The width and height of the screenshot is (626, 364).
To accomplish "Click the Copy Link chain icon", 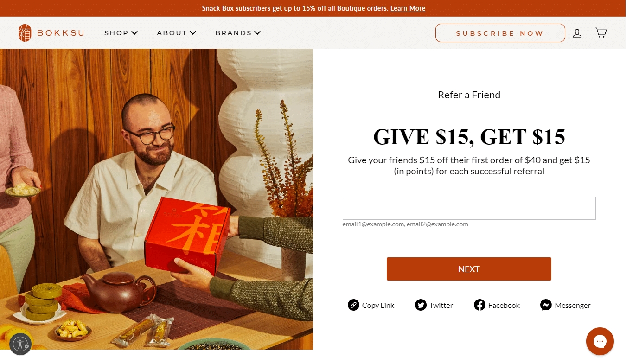I will pyautogui.click(x=353, y=305).
